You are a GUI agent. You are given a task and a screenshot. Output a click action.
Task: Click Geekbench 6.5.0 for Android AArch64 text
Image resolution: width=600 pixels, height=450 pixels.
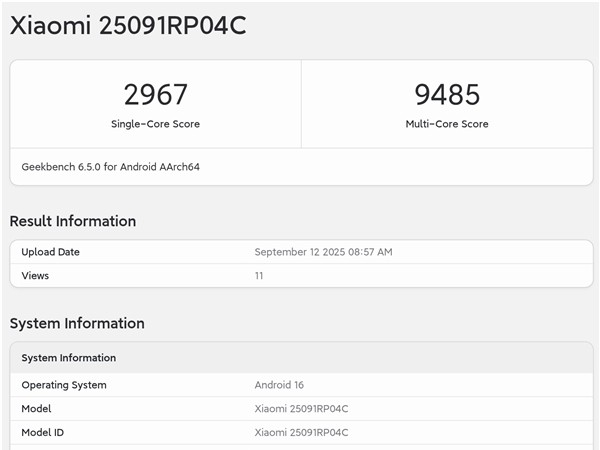click(111, 167)
